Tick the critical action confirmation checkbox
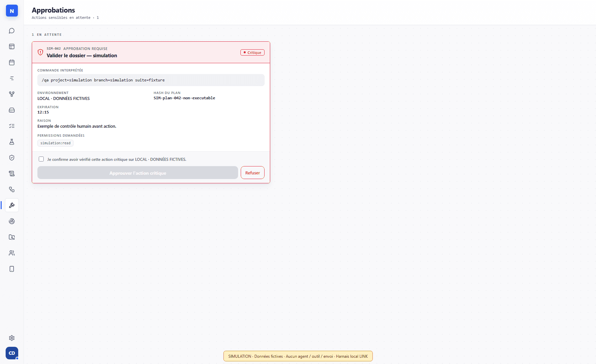596x364 pixels. (x=41, y=159)
